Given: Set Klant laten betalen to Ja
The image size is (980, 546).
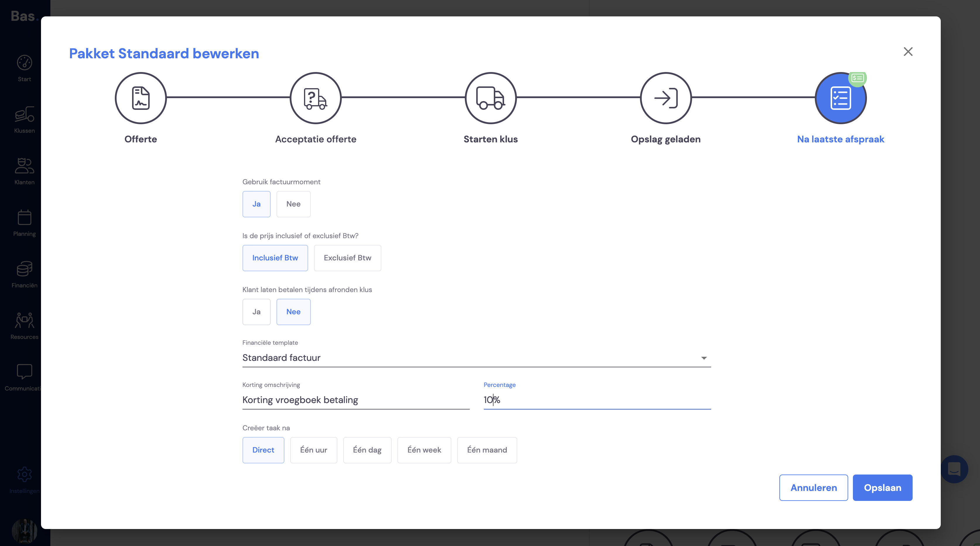Looking at the screenshot, I should click(256, 312).
